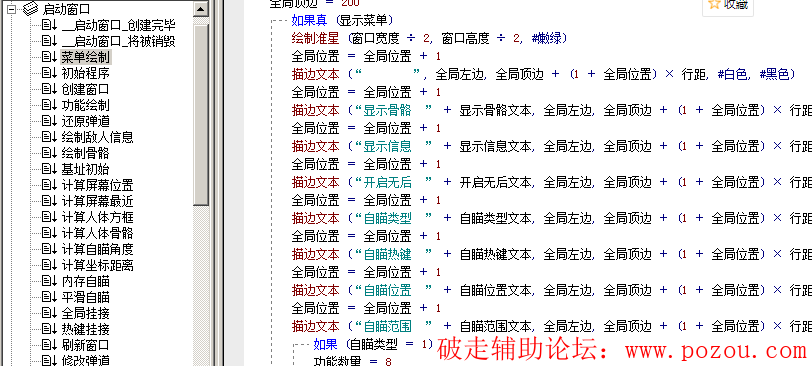The height and width of the screenshot is (366, 812).
Task: Click the subroutine icon next to 创建窗口
Action: (50, 89)
